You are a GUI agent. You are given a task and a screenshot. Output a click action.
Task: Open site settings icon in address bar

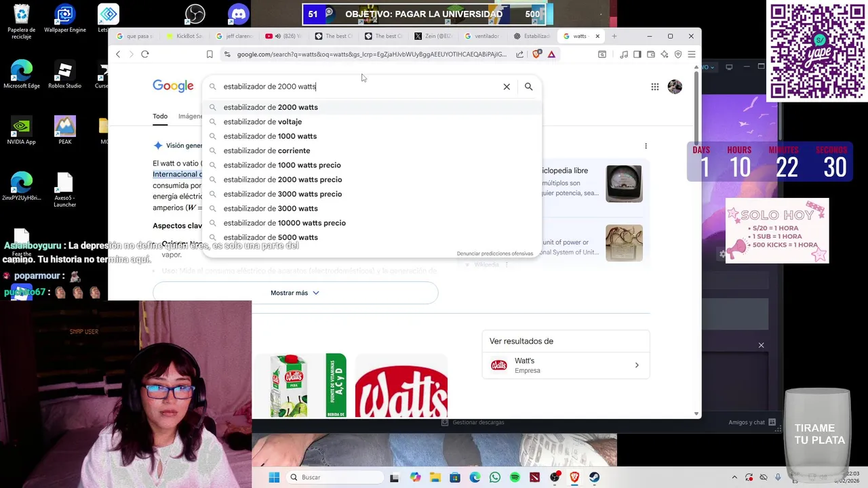point(227,54)
